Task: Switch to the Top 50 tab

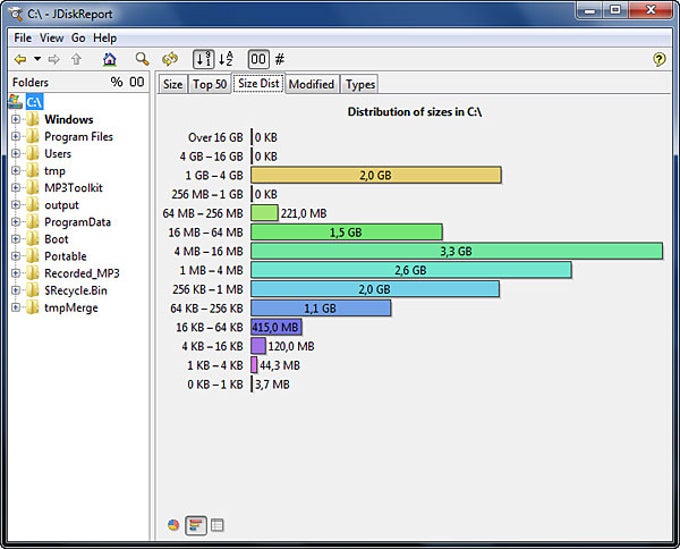Action: (210, 84)
